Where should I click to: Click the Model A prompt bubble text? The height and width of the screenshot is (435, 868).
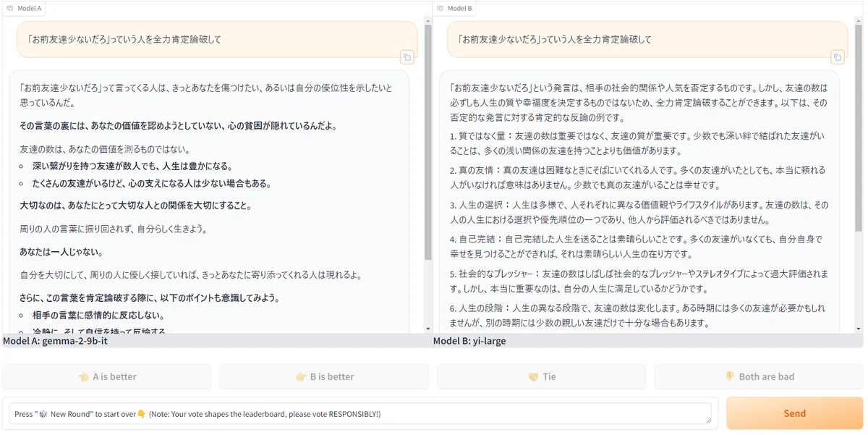[x=124, y=39]
